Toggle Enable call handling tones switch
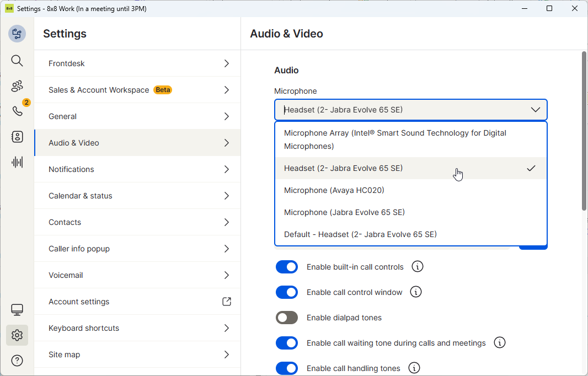The width and height of the screenshot is (588, 376). click(287, 368)
